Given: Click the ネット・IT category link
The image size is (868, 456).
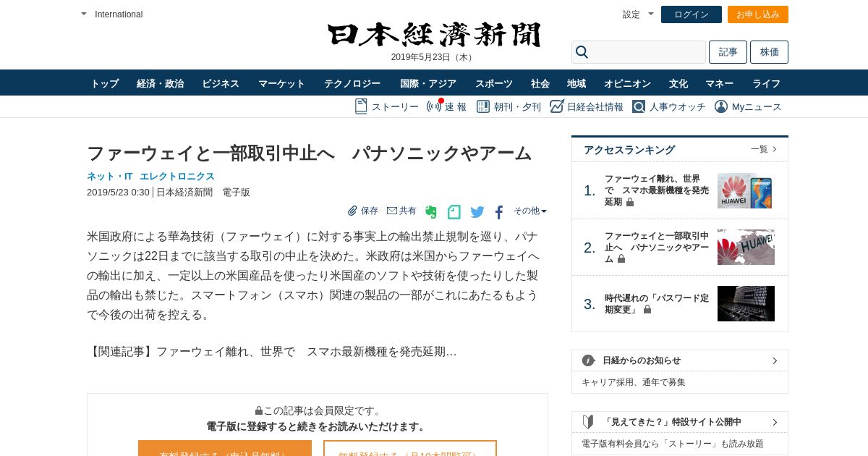Looking at the screenshot, I should pyautogui.click(x=110, y=176).
